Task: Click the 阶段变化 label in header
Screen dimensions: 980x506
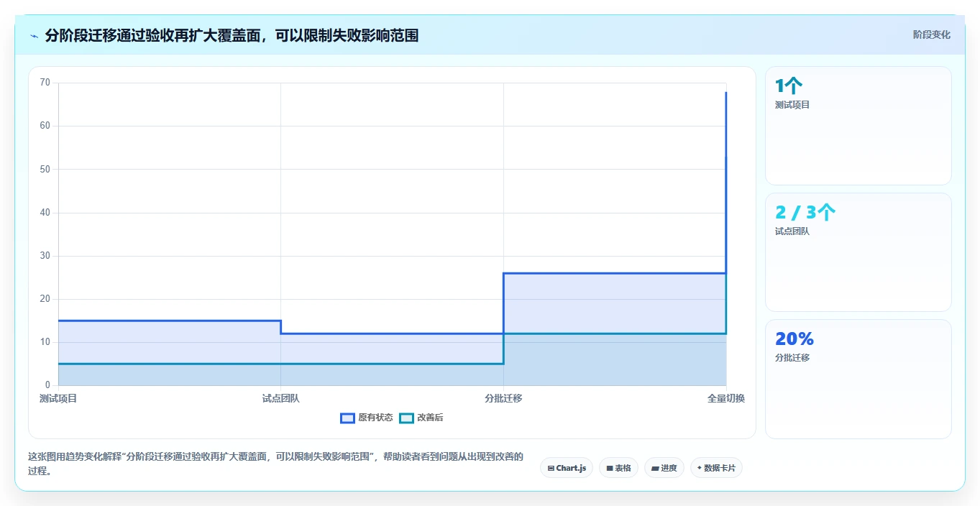Action: click(x=931, y=34)
